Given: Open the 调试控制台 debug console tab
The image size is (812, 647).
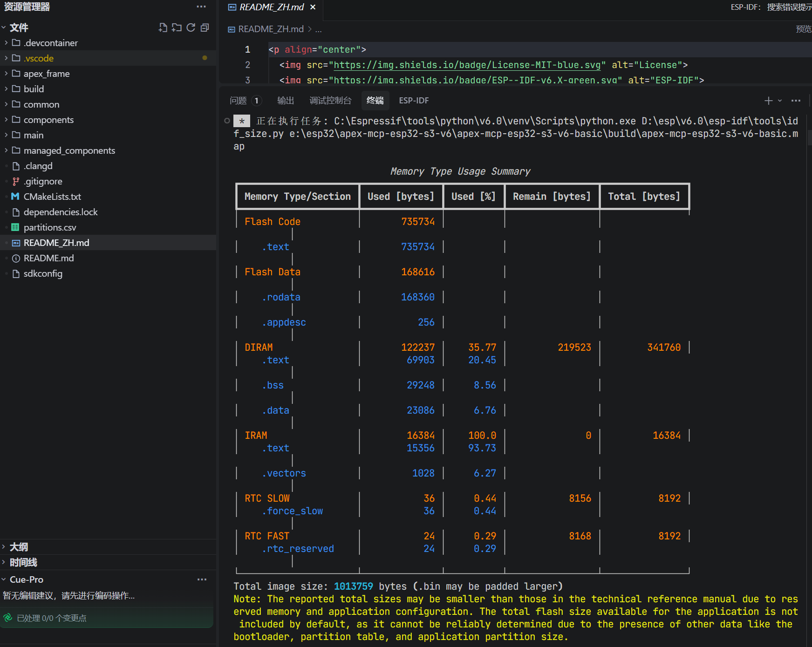Looking at the screenshot, I should point(330,101).
